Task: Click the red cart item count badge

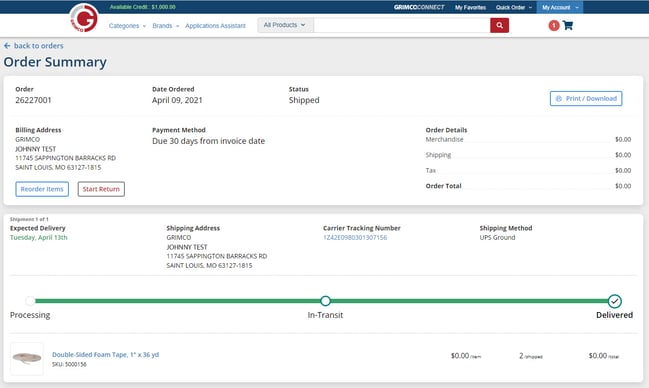Action: pyautogui.click(x=554, y=26)
